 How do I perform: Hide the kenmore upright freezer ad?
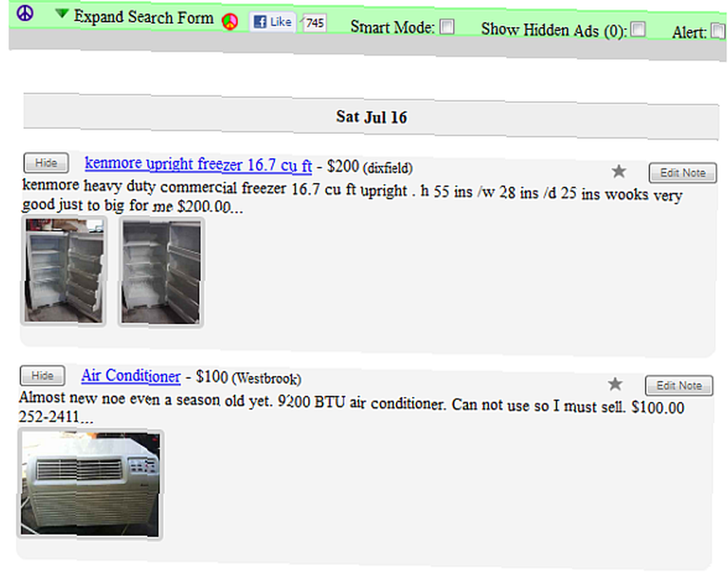pos(46,163)
